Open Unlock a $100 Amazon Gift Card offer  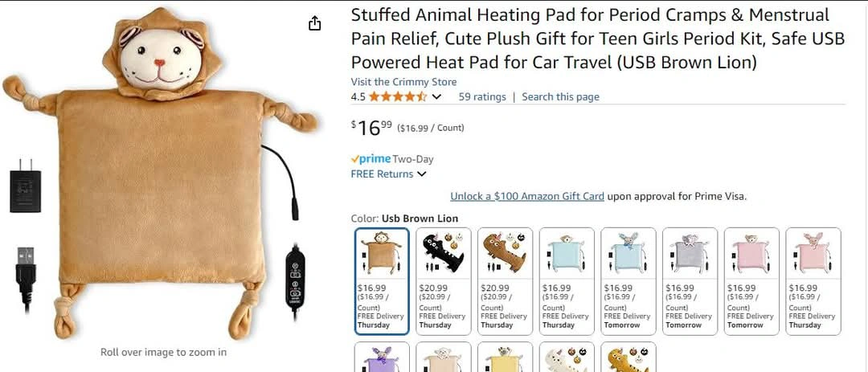[527, 196]
